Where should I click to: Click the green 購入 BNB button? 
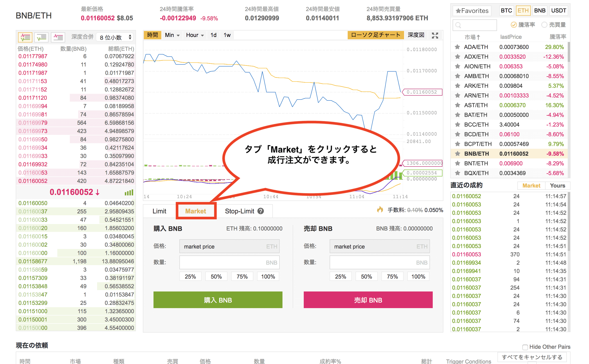[x=218, y=300]
